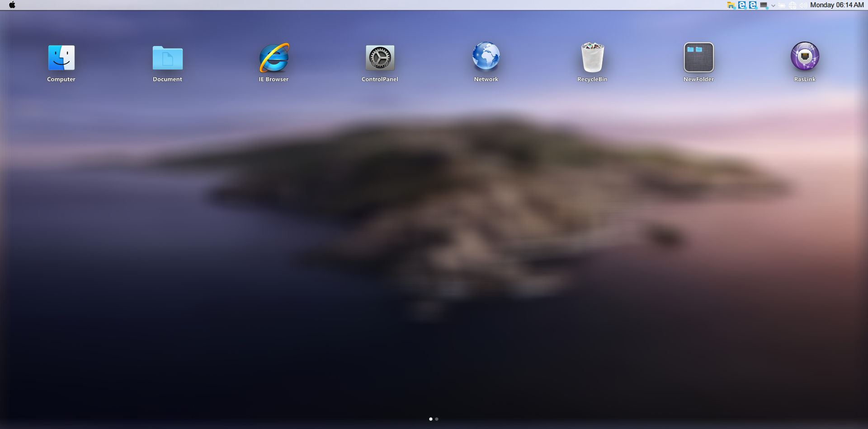Expand the hidden tray icons chevron
This screenshot has height=429, width=868.
[773, 6]
